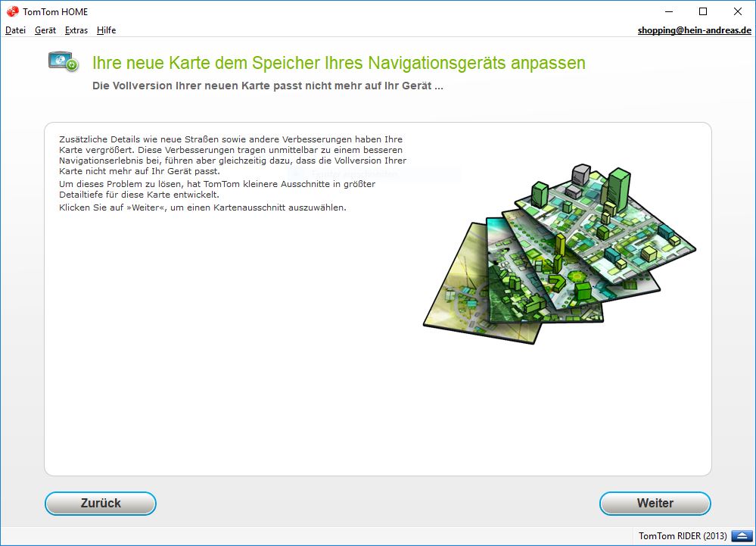The image size is (756, 546).
Task: Open the Hilfe menu
Action: point(107,30)
